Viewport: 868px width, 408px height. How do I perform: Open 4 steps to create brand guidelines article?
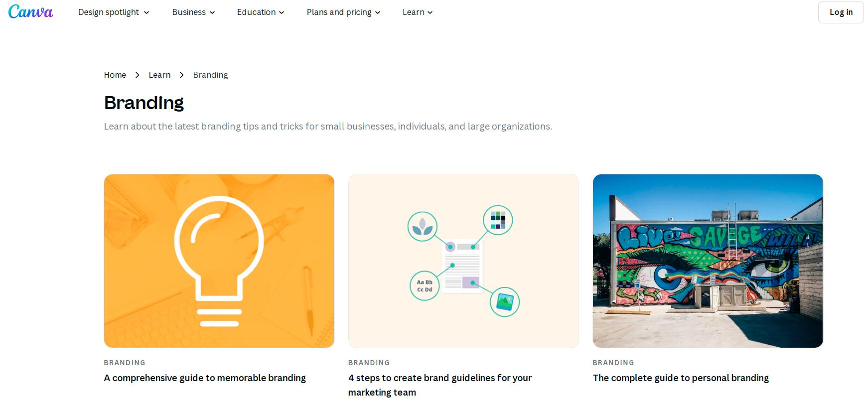(x=440, y=385)
